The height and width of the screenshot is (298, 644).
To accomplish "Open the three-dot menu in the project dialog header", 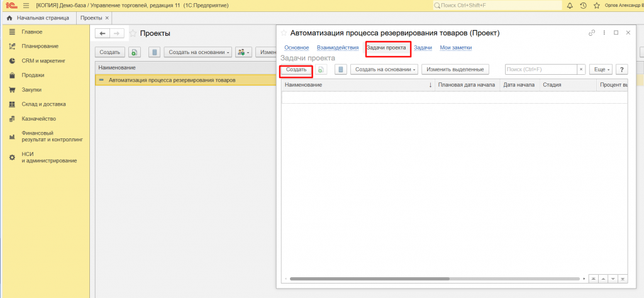I will coord(604,33).
